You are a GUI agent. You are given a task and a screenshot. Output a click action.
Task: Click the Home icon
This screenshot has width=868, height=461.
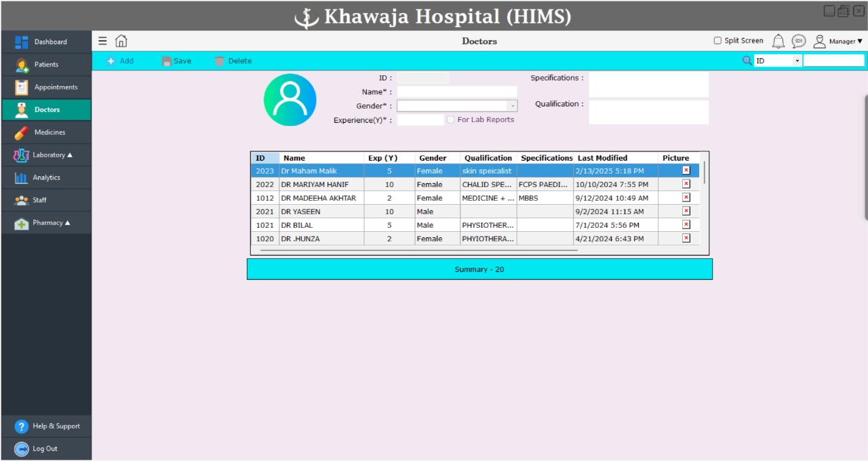[121, 41]
